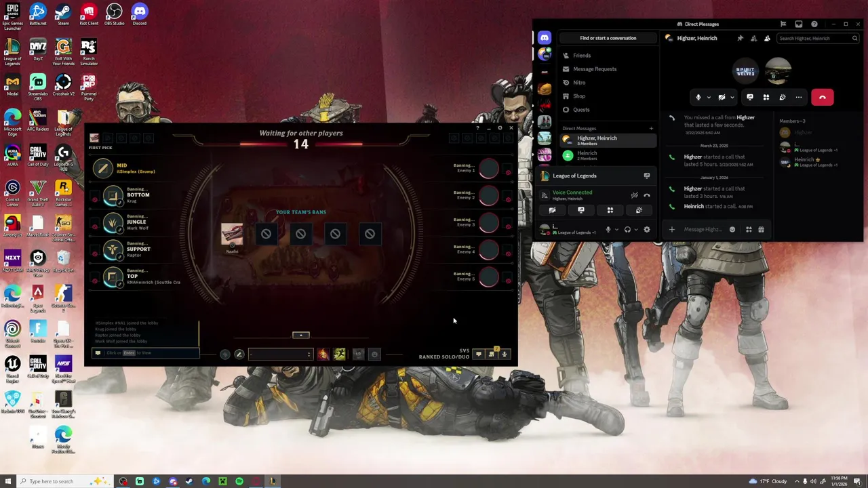This screenshot has width=868, height=488.
Task: Open Spotify from the taskbar
Action: pyautogui.click(x=239, y=481)
